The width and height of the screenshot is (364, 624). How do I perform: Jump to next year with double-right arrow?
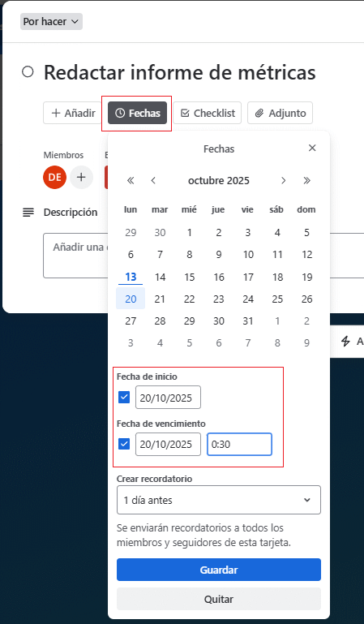[306, 181]
